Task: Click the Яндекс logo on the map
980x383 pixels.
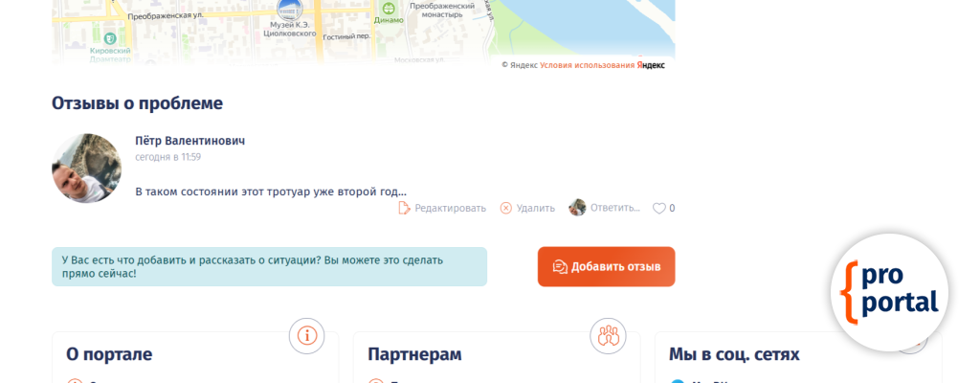Action: (651, 65)
